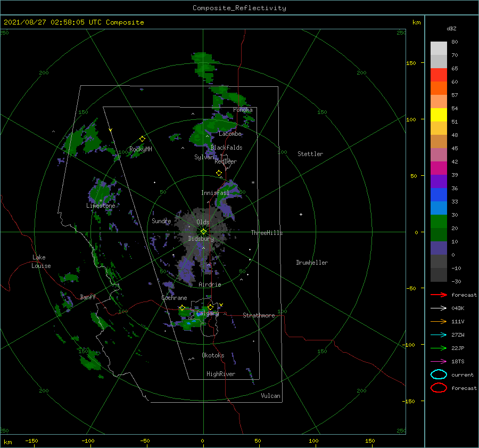Click the white 04DK arrow icon

coord(439,308)
